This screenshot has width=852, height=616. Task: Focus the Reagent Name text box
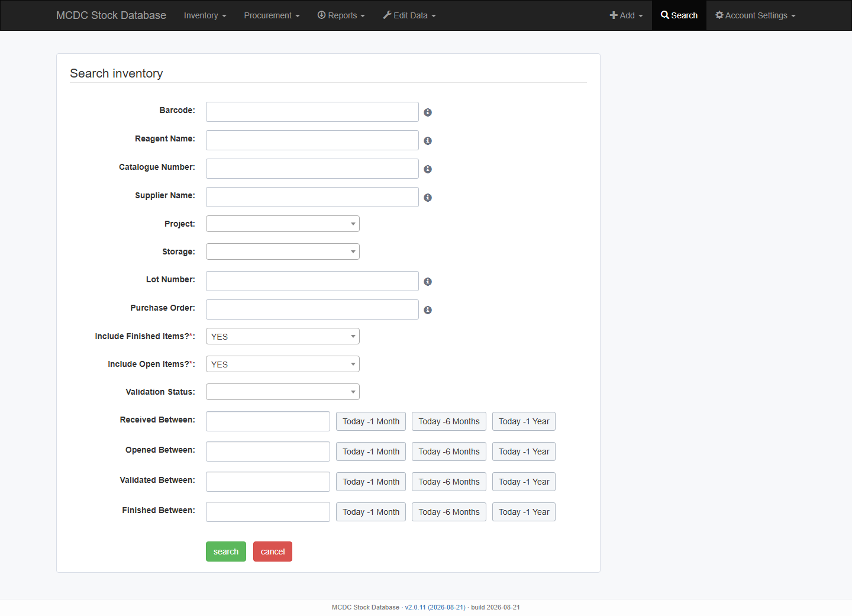tap(312, 140)
